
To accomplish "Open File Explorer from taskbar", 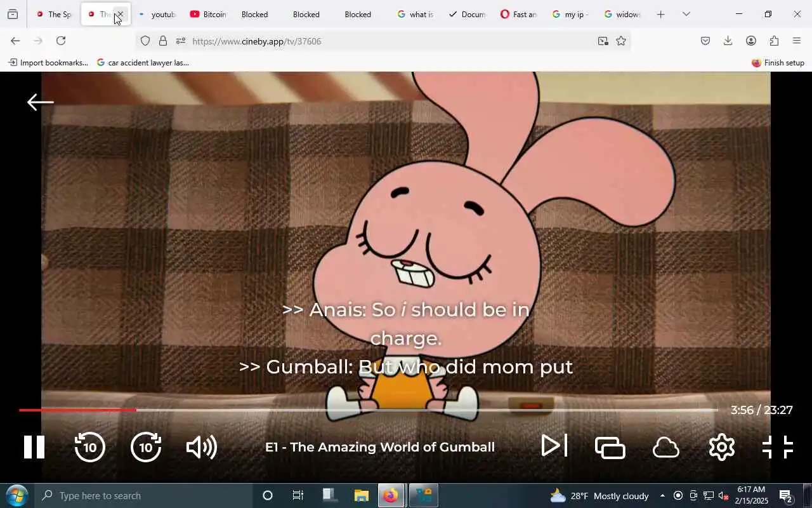I will [x=361, y=496].
